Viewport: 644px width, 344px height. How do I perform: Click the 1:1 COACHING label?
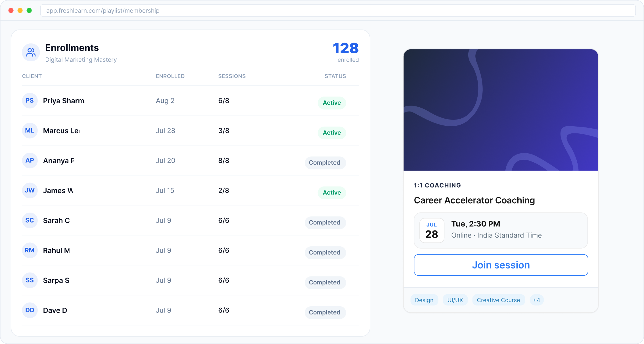pos(437,185)
